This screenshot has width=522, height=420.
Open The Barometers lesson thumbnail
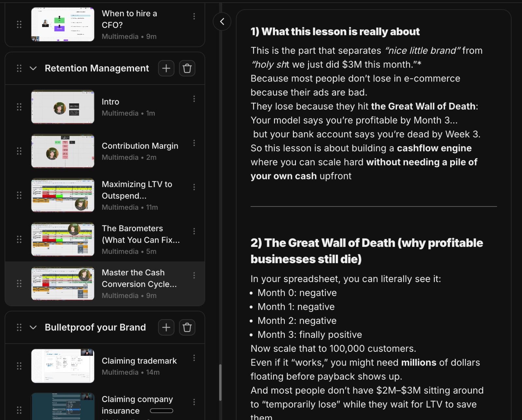63,239
